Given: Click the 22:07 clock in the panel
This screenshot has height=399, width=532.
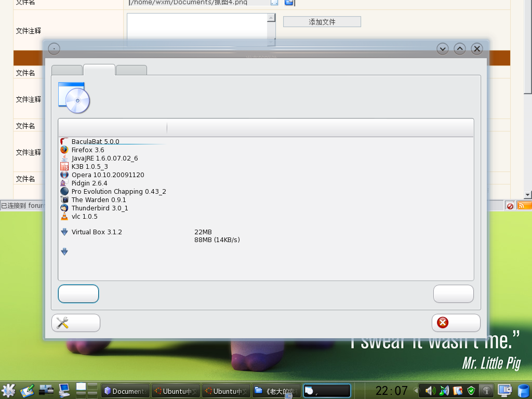Looking at the screenshot, I should coord(392,391).
